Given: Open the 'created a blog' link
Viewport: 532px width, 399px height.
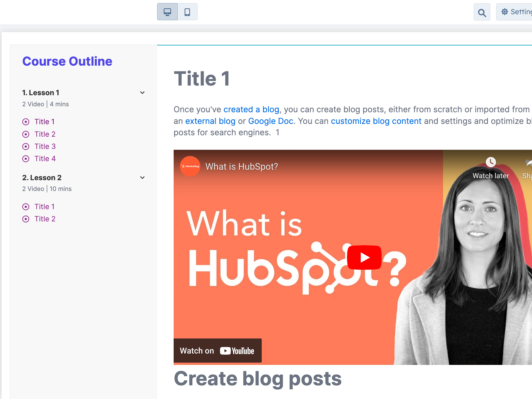Looking at the screenshot, I should (251, 109).
